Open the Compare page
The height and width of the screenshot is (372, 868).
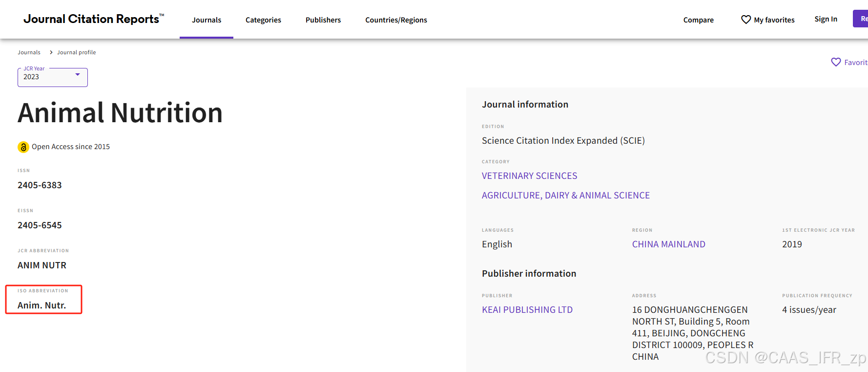point(698,20)
